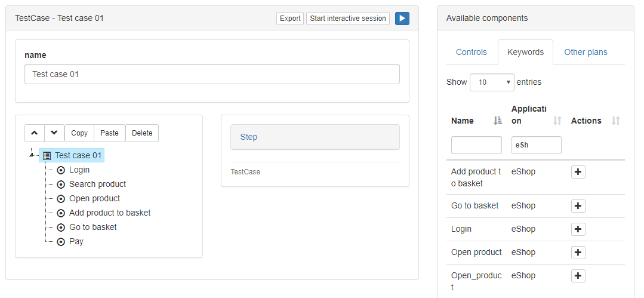Add 'Add product to basket' keyword plus
The height and width of the screenshot is (298, 644).
578,172
